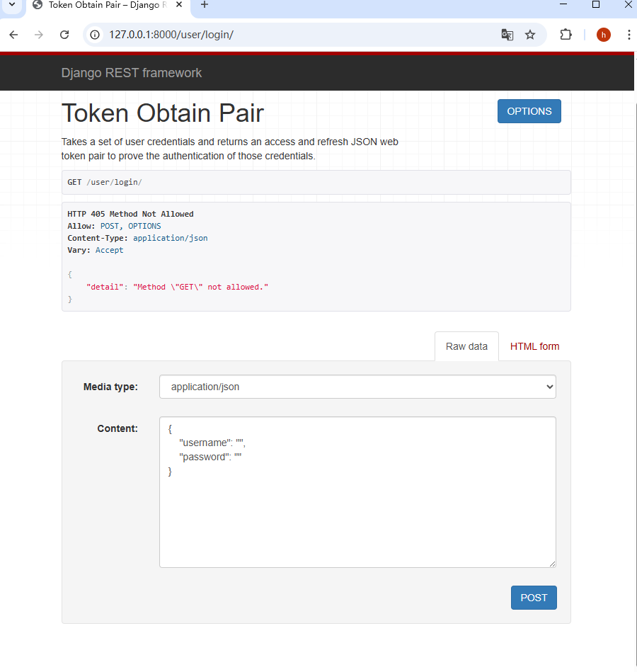
Task: Expand the Media type dropdown
Action: point(357,387)
